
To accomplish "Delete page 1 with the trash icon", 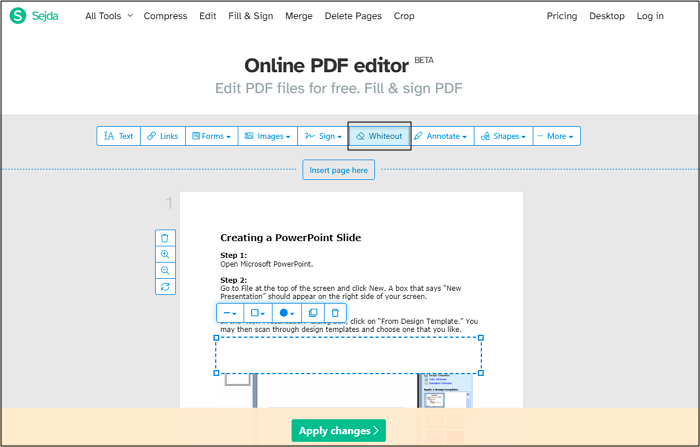I will 165,238.
